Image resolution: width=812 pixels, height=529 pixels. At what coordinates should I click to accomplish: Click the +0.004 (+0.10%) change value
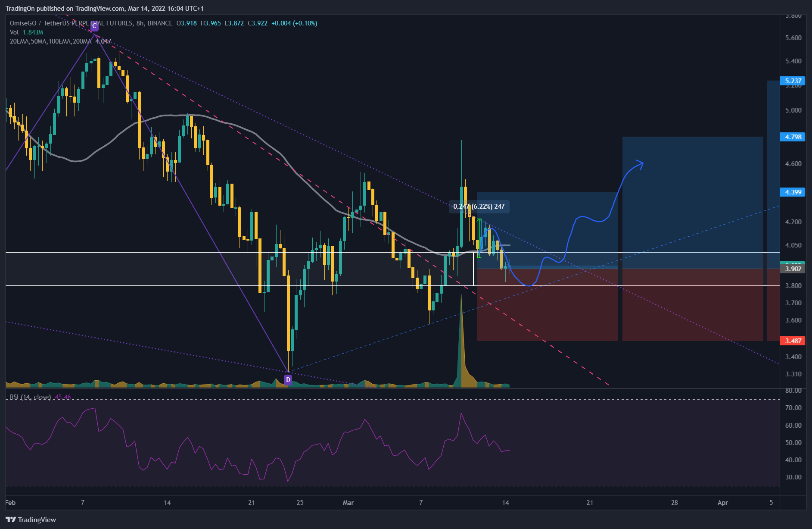click(294, 23)
